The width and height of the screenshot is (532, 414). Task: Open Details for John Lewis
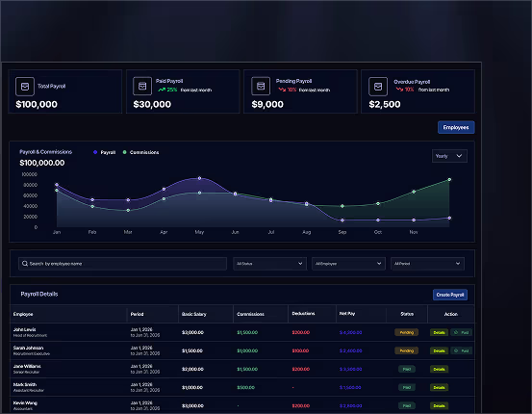click(x=439, y=332)
